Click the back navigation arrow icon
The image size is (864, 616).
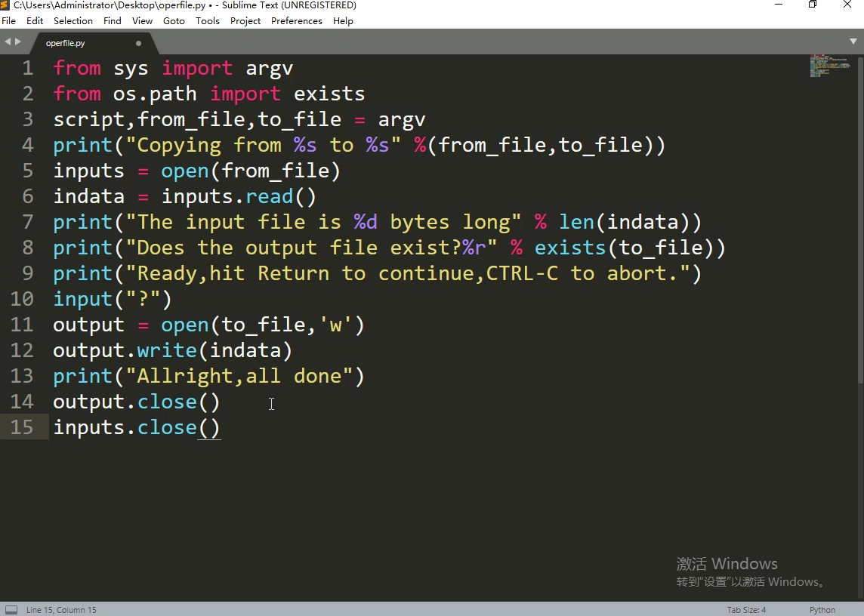point(8,42)
